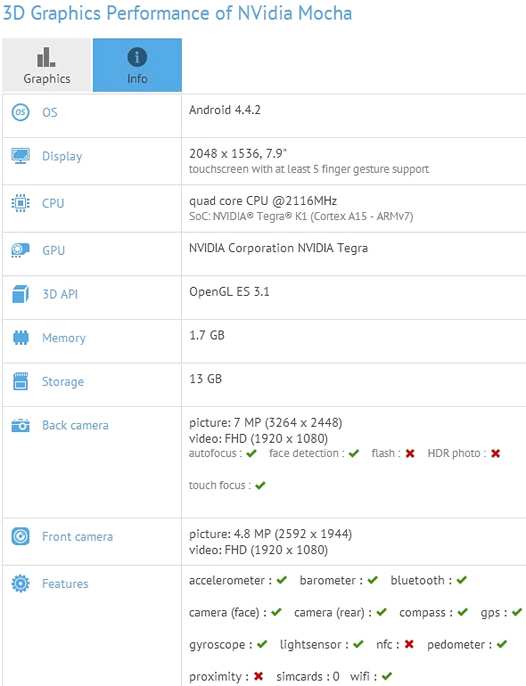Click the pedometer check mark
Viewport: 526px width, 686px height.
click(x=502, y=644)
